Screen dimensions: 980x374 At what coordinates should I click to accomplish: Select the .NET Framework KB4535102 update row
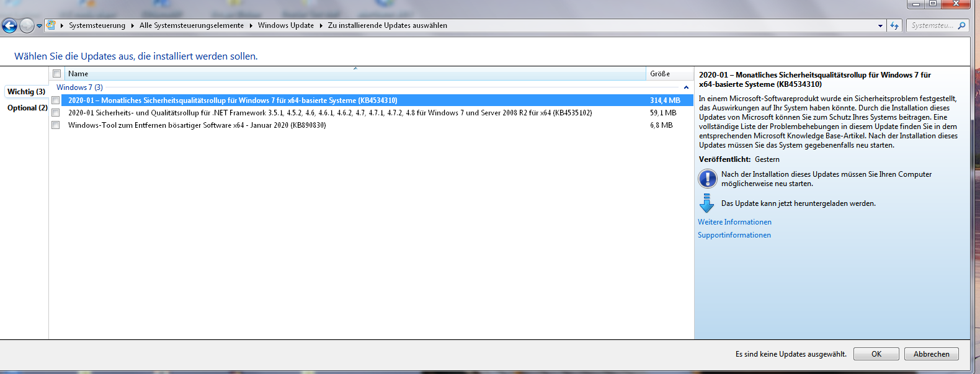pos(377,113)
